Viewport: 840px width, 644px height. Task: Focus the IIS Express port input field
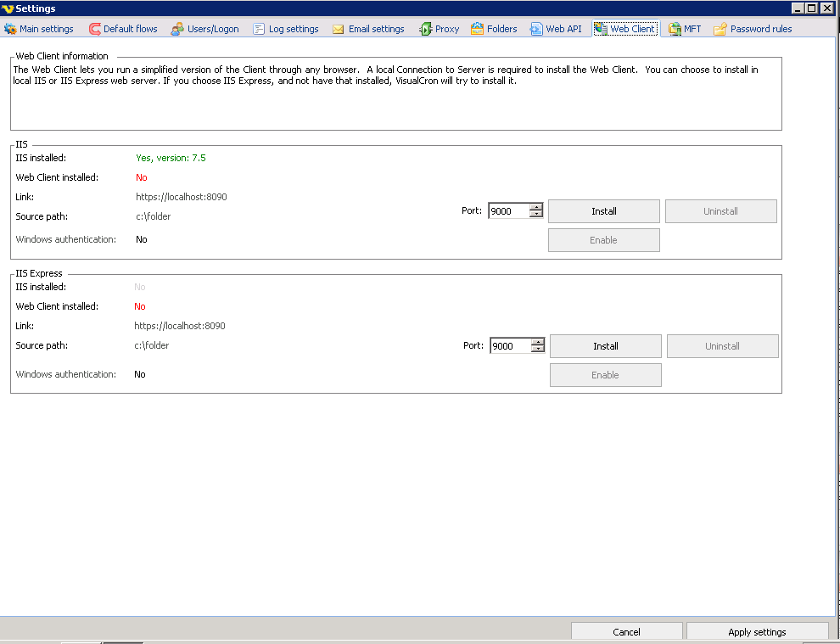pos(510,346)
